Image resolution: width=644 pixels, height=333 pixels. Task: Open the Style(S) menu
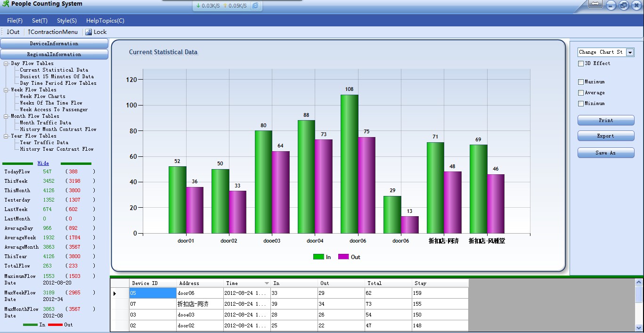coord(66,21)
